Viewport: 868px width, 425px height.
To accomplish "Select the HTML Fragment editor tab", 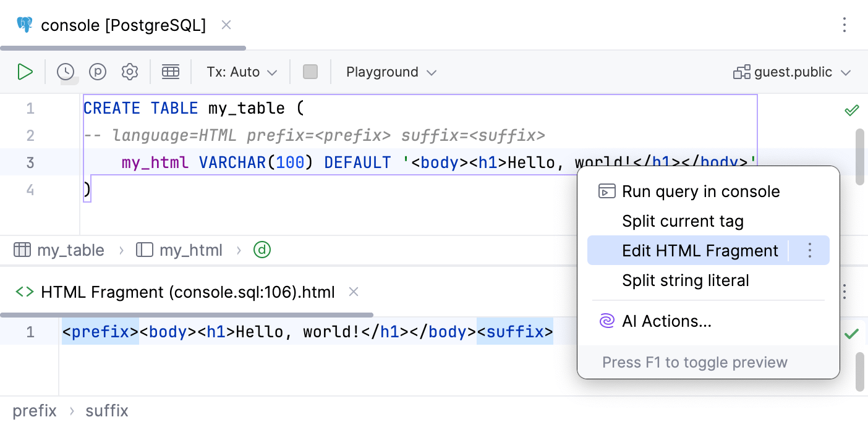I will pos(186,292).
